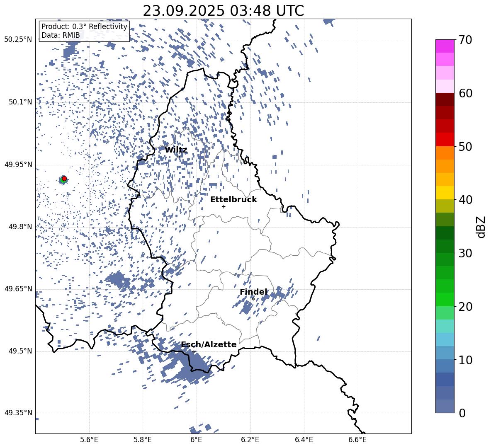Click the yellow colorbar swatch
The height and width of the screenshot is (448, 491).
point(445,193)
